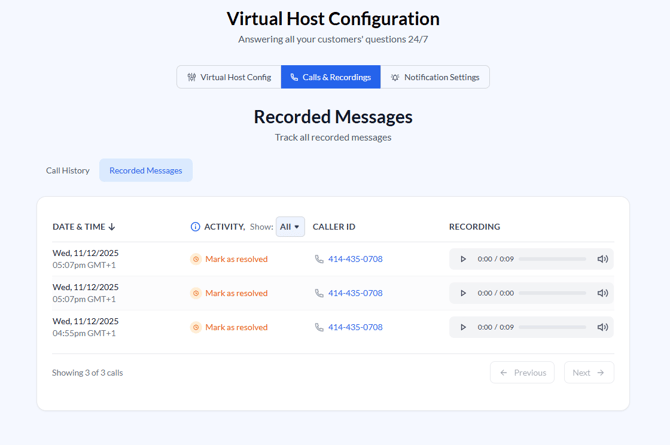Sort by Date & Time arrow

click(112, 227)
